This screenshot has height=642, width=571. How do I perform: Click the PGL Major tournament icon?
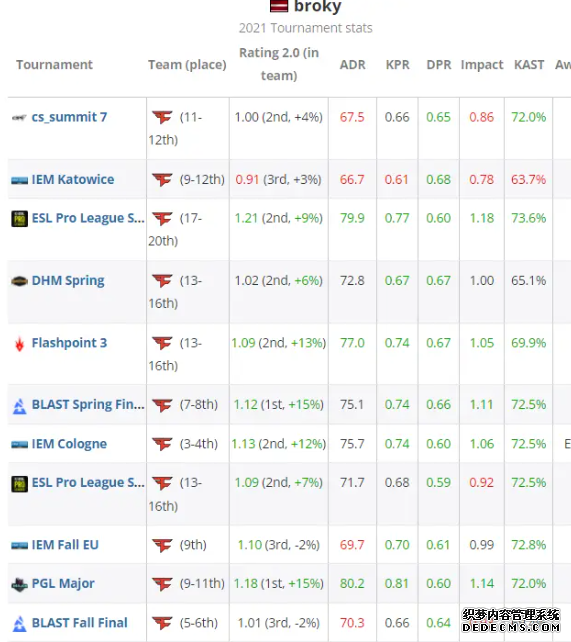click(x=19, y=584)
